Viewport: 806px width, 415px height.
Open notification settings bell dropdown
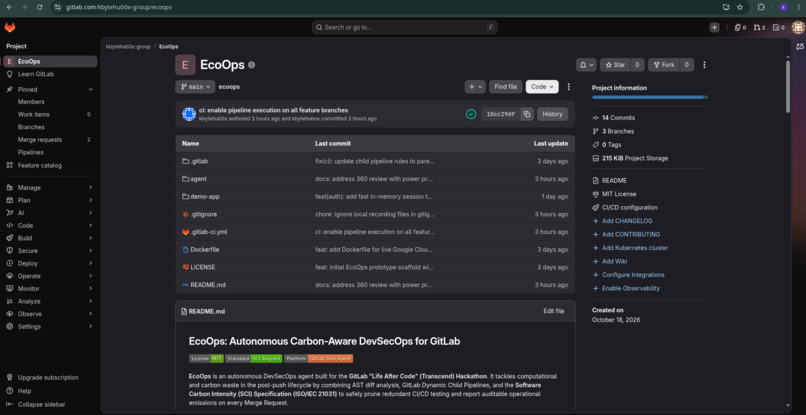[x=586, y=65]
